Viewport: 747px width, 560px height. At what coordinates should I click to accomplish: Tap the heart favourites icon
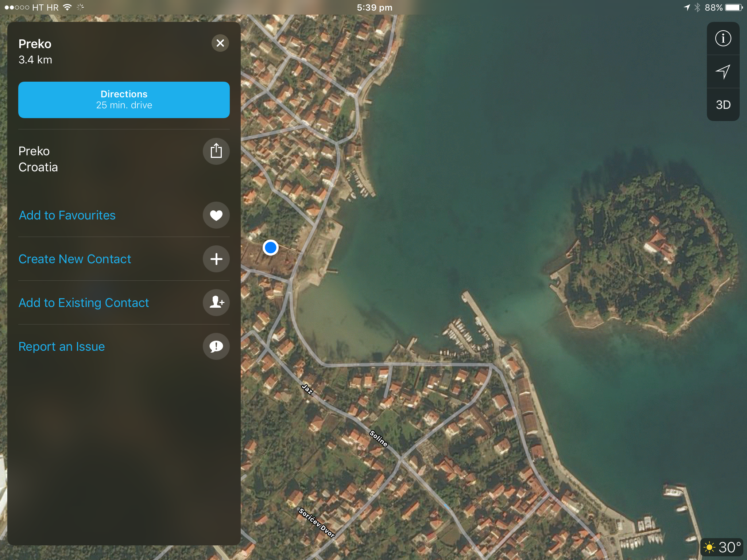coord(216,215)
